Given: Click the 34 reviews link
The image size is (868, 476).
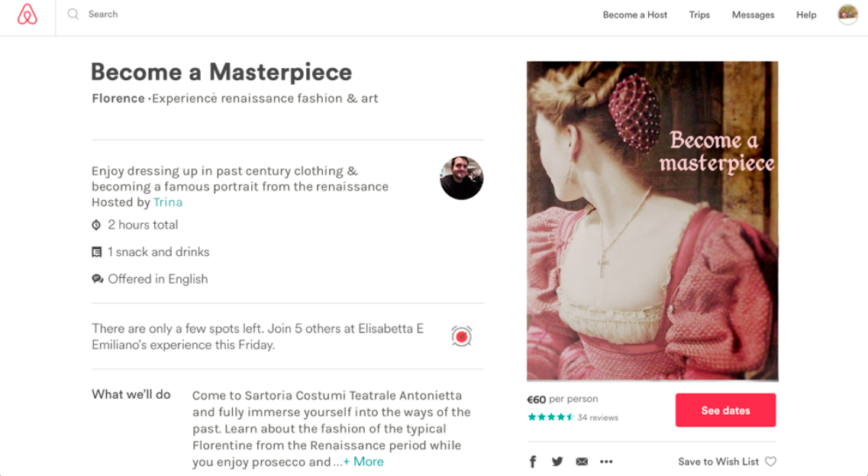Looking at the screenshot, I should tap(598, 418).
